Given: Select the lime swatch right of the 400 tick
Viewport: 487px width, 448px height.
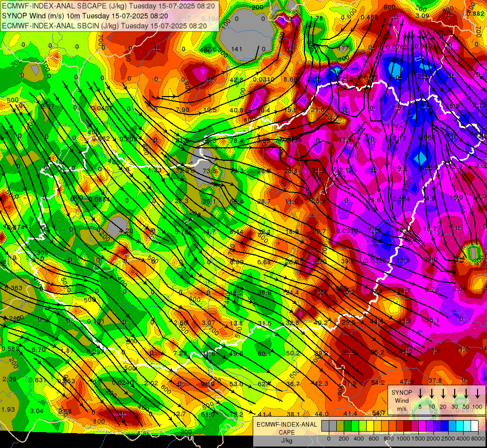Looking at the screenshot, I should [363, 426].
